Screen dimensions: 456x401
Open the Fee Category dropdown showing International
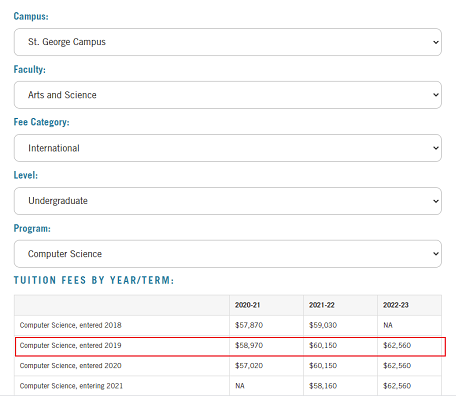(228, 148)
